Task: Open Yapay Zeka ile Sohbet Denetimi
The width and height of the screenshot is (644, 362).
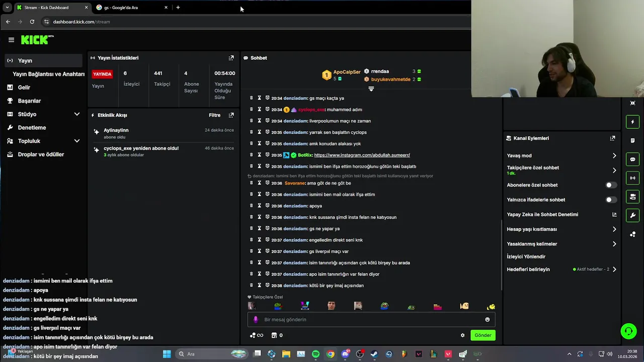Action: coord(561,215)
